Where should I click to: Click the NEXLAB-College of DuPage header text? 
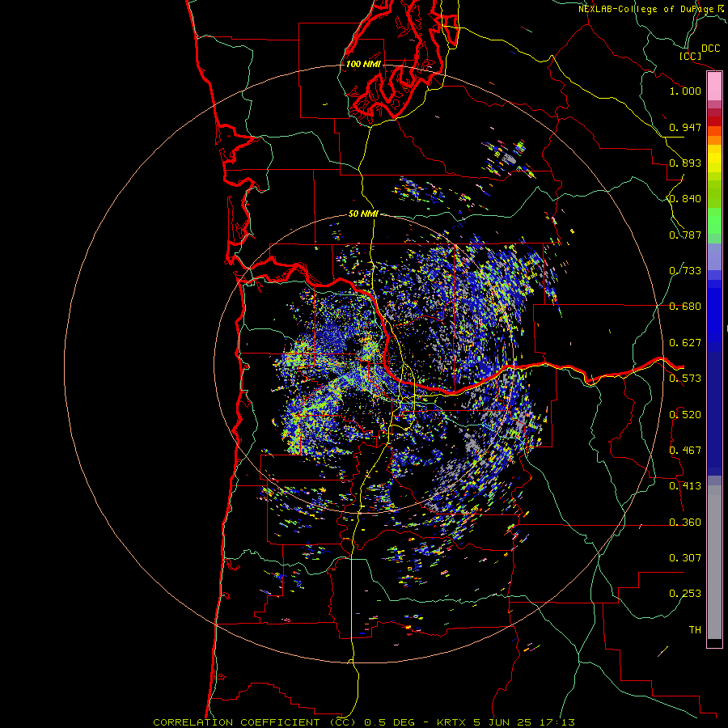tap(651, 9)
